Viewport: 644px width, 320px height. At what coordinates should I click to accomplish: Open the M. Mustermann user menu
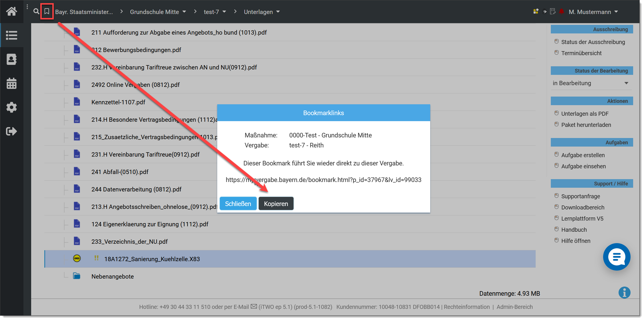[x=593, y=12]
